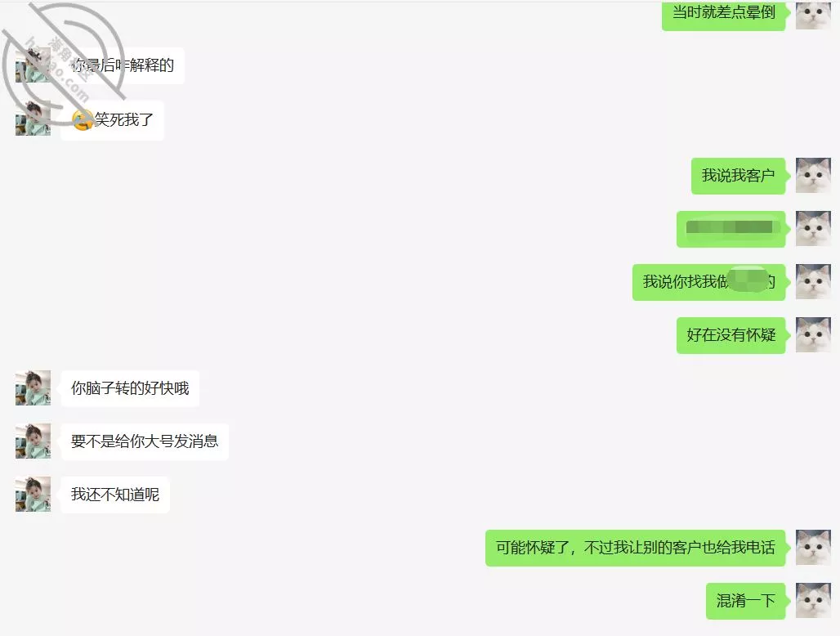
Task: Select the '要不是给你大号发消息' bubble
Action: pyautogui.click(x=145, y=441)
